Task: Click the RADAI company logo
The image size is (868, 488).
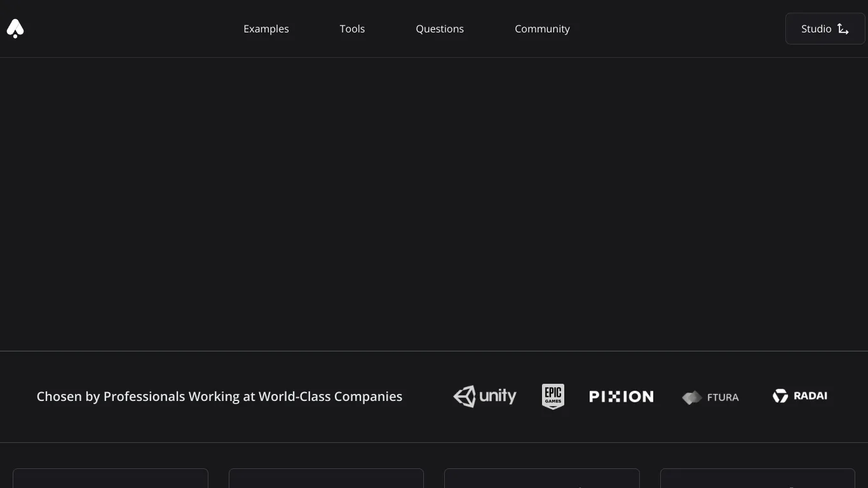Action: [x=800, y=396]
